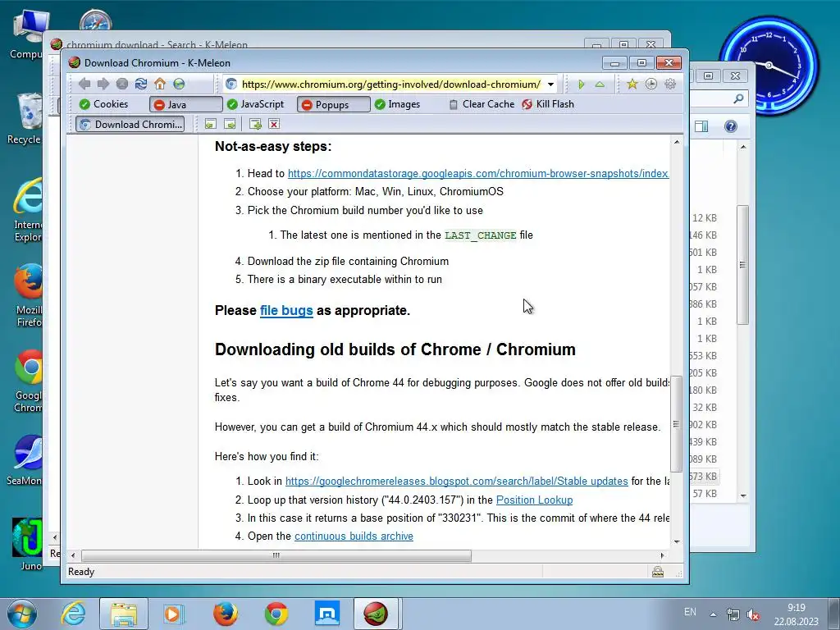Open File Explorer taskbar button
Screen dimensions: 840x630
[x=124, y=614]
